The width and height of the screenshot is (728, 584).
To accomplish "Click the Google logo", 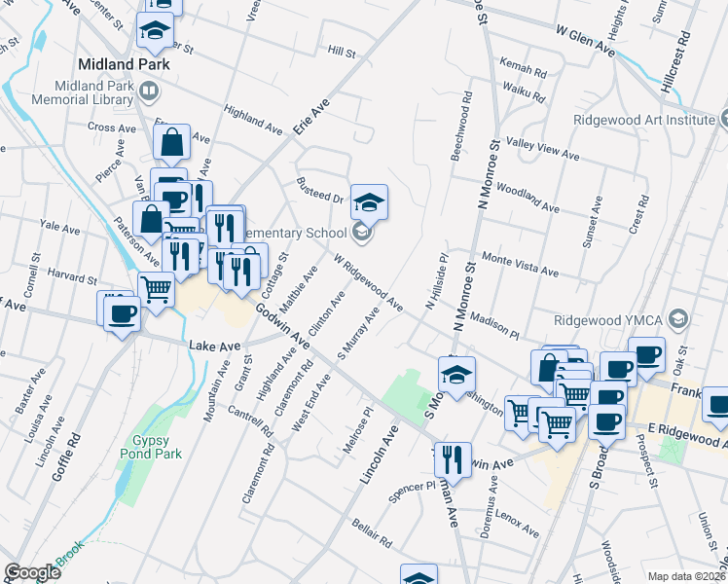I will pos(33,572).
